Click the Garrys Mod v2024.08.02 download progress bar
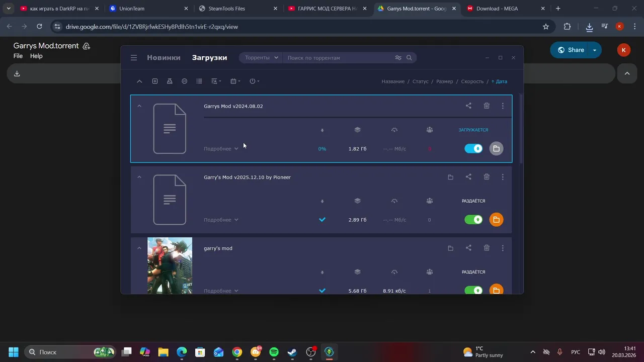 point(358,117)
